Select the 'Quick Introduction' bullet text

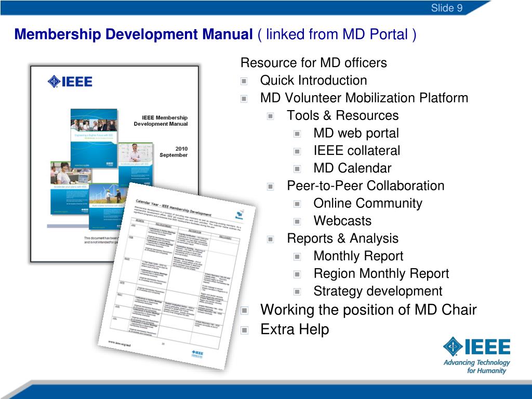point(313,81)
